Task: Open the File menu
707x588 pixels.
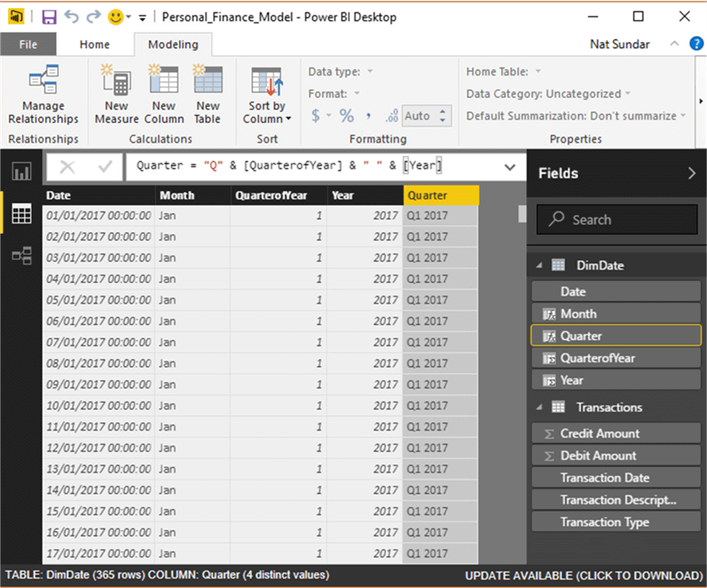Action: coord(28,45)
